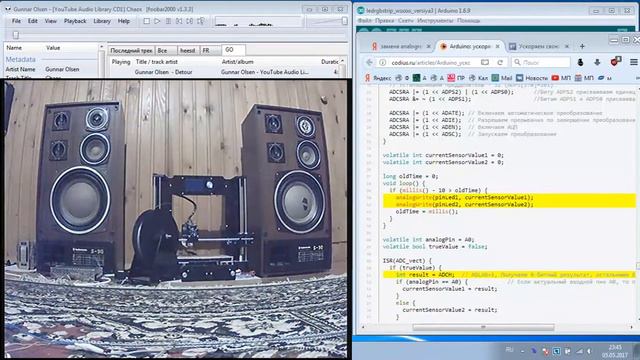Close the 'Arduino: ускоря' browser tab

pos(498,47)
